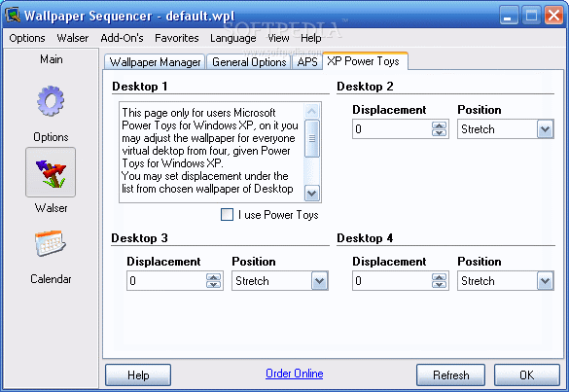Open the Add-On's menu
This screenshot has height=392, width=569.
tap(122, 38)
